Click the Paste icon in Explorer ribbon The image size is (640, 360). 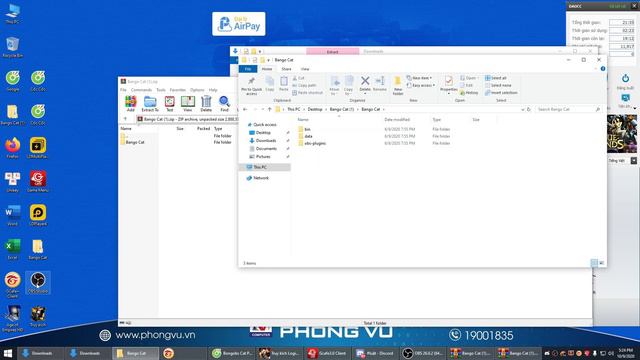click(284, 84)
